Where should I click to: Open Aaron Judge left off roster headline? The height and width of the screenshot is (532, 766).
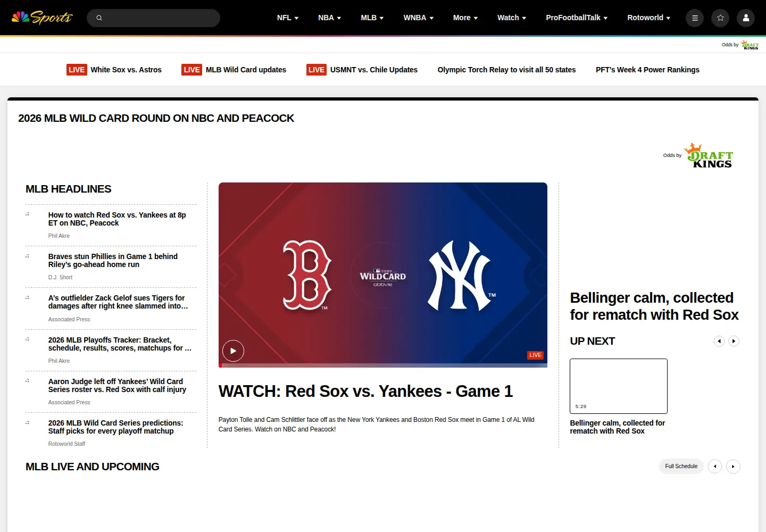pos(117,386)
